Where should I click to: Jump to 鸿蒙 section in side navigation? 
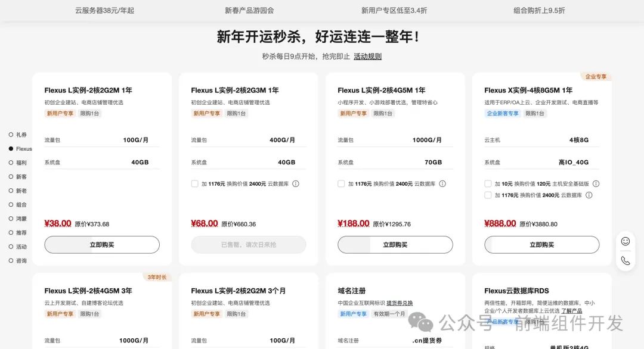[18, 219]
